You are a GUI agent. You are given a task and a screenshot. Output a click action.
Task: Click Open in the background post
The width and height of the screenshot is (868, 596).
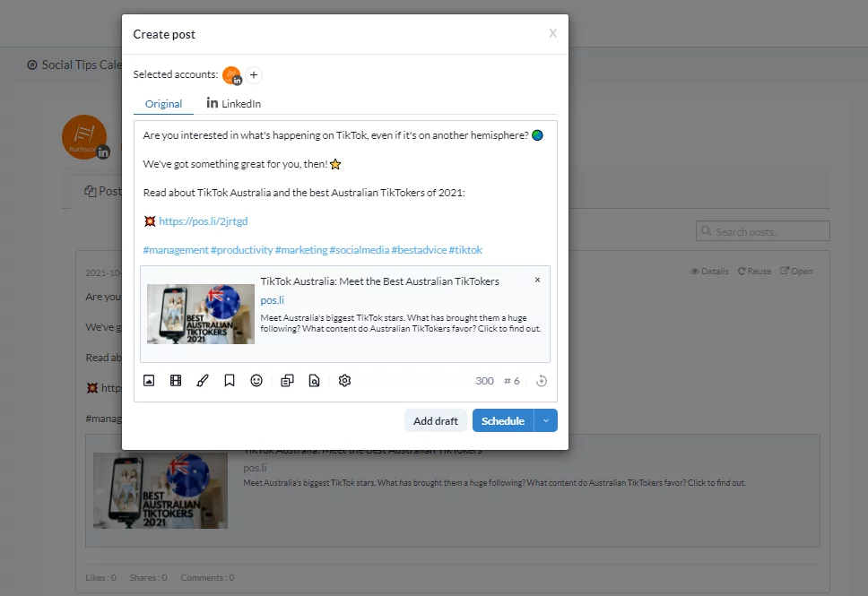coord(796,272)
